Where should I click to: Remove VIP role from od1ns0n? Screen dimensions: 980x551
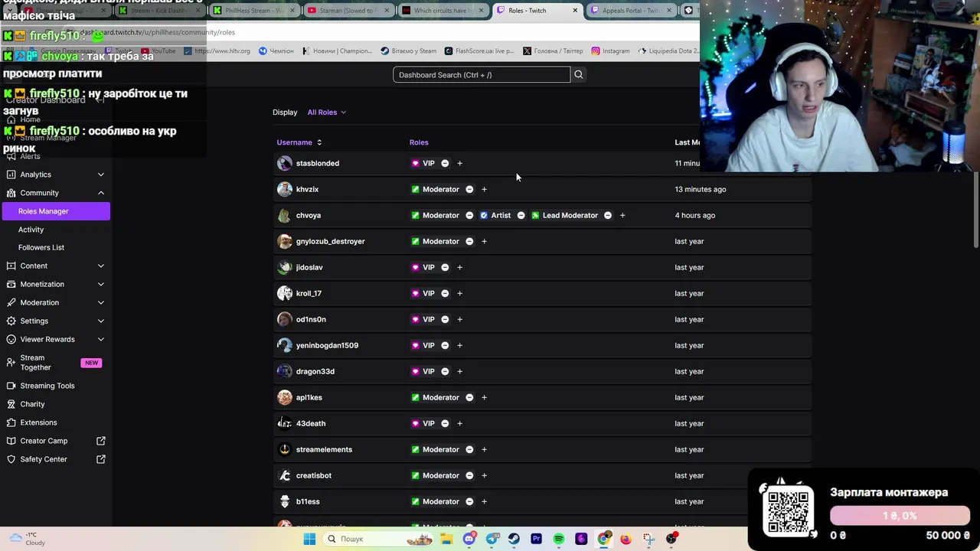click(x=445, y=319)
